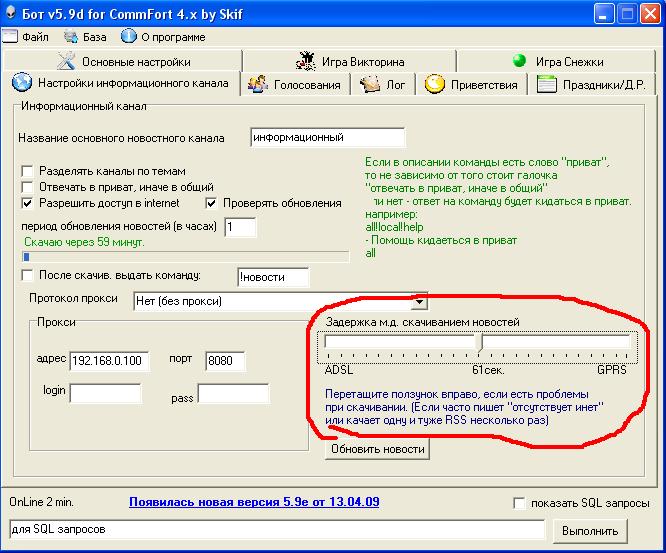
Task: Click the green ball Игра Снежки icon
Action: 519,61
